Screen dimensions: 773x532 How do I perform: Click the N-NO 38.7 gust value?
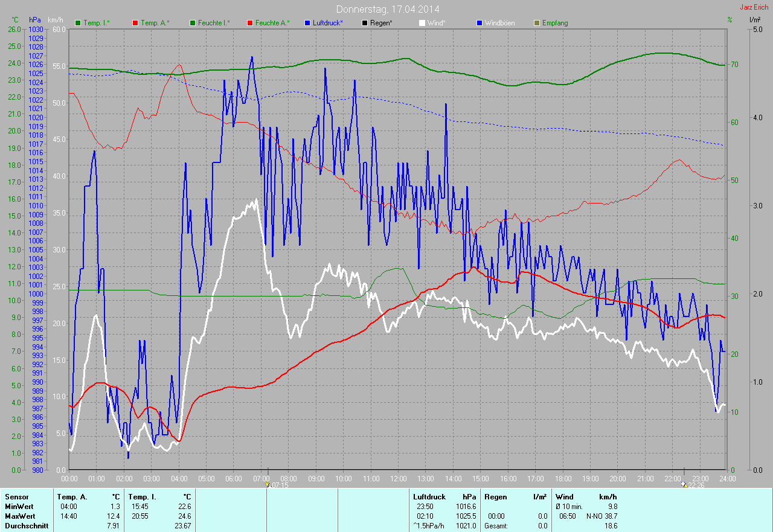point(601,516)
